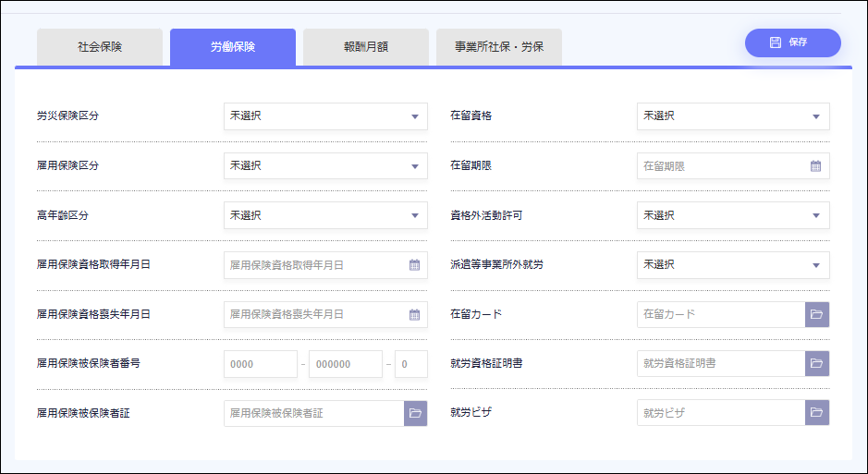The height and width of the screenshot is (474, 868).
Task: Open file browser for 在留カード
Action: tap(816, 314)
